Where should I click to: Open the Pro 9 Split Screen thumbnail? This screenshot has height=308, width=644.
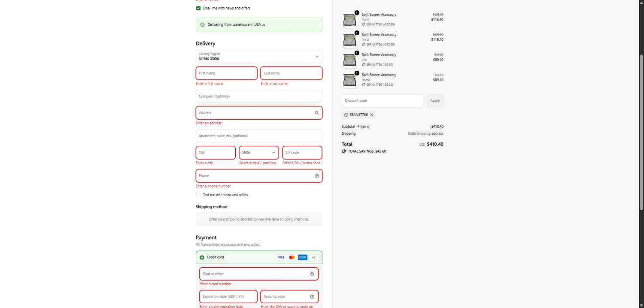(x=349, y=20)
